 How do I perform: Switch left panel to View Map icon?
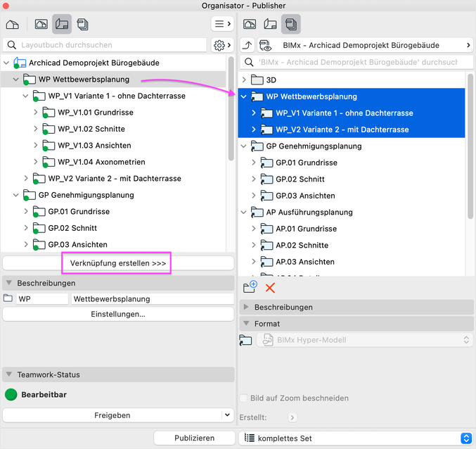point(41,25)
